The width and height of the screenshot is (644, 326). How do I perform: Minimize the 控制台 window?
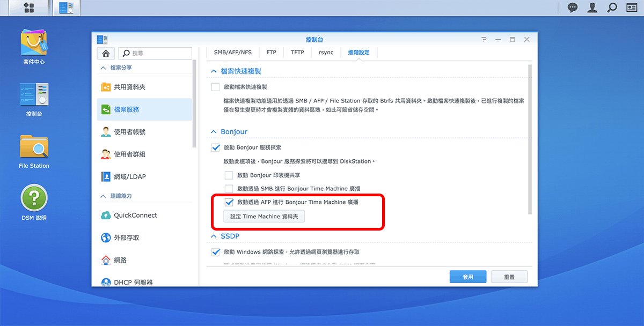tap(498, 40)
